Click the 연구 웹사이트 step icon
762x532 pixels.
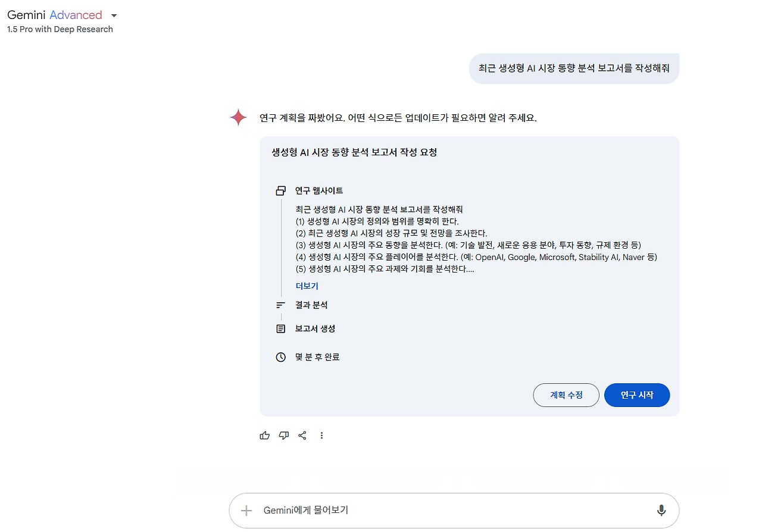coord(281,191)
